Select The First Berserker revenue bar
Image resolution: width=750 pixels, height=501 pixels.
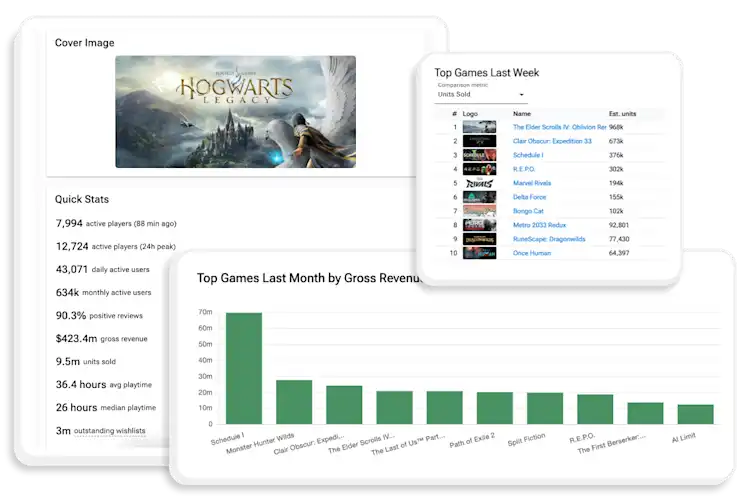(x=646, y=413)
